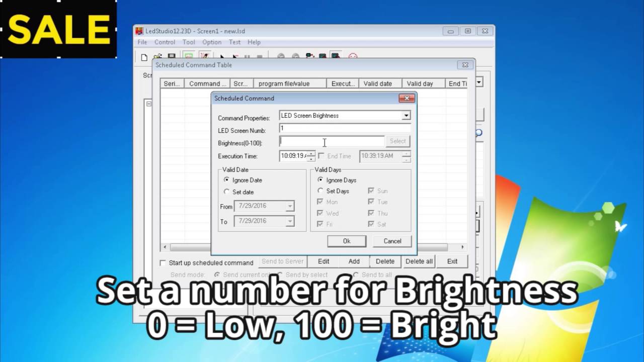Collapse the tree node in LedStudio panel
The height and width of the screenshot is (362, 644).
(x=149, y=104)
